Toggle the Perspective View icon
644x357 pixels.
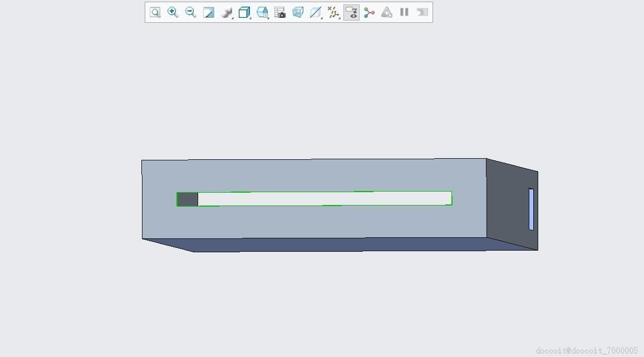tap(298, 12)
